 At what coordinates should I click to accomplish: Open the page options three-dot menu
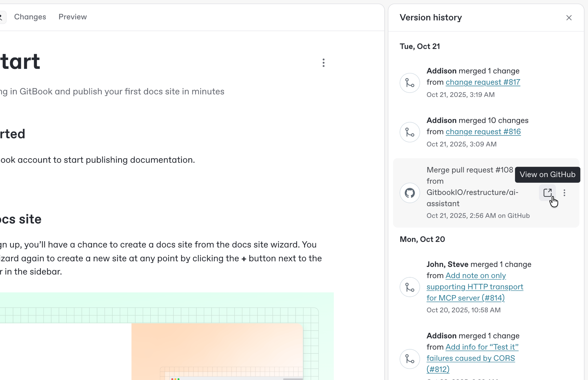pos(323,63)
